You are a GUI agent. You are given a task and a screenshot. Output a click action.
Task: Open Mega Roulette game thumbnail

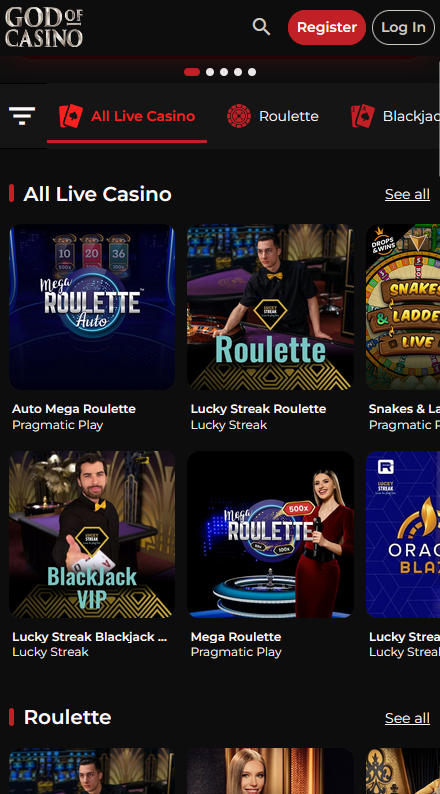click(270, 534)
